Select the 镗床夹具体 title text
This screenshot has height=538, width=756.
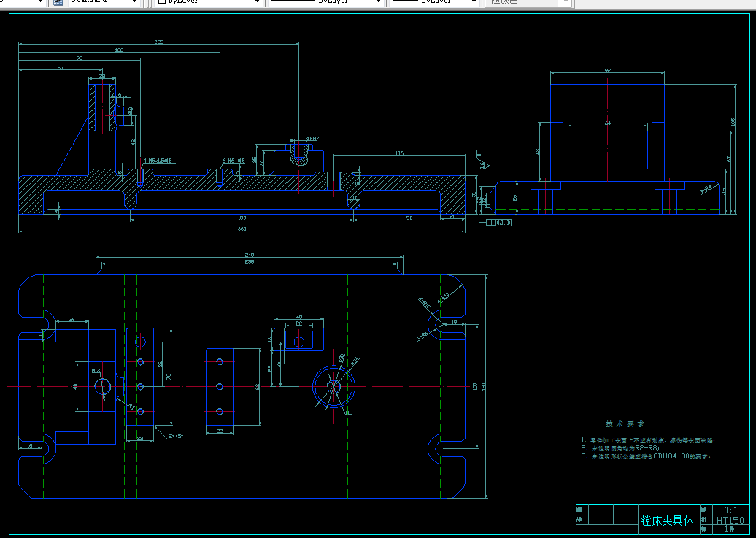pos(668,520)
